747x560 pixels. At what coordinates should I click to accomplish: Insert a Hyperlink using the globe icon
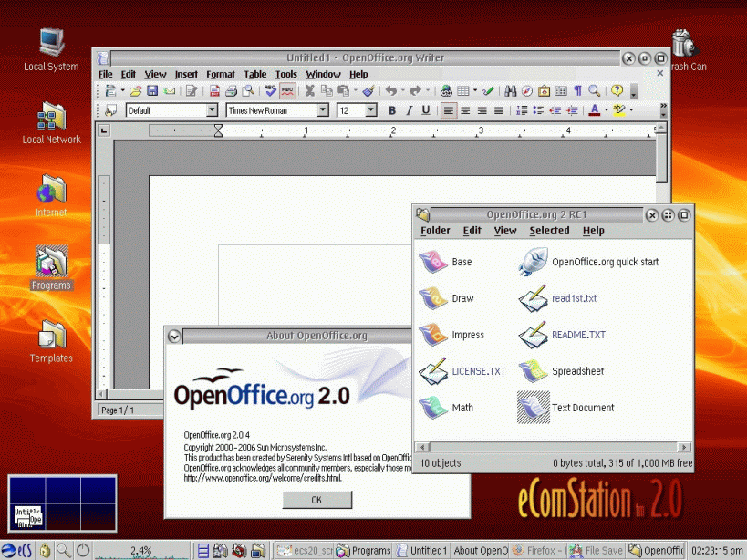tap(446, 90)
